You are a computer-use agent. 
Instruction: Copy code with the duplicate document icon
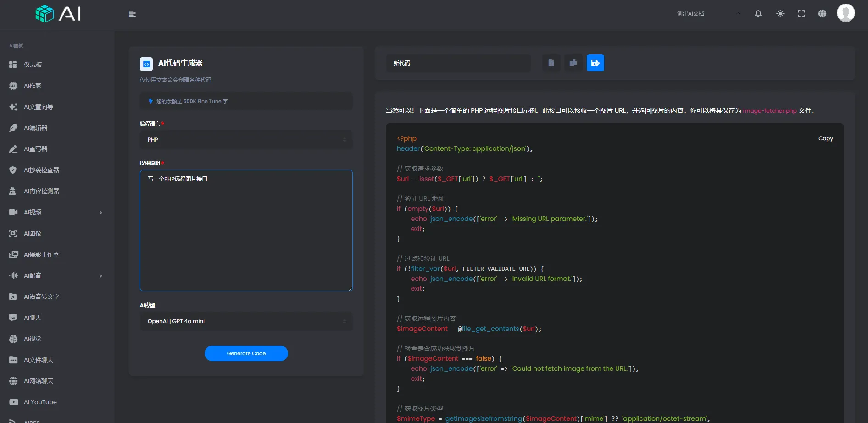[573, 63]
